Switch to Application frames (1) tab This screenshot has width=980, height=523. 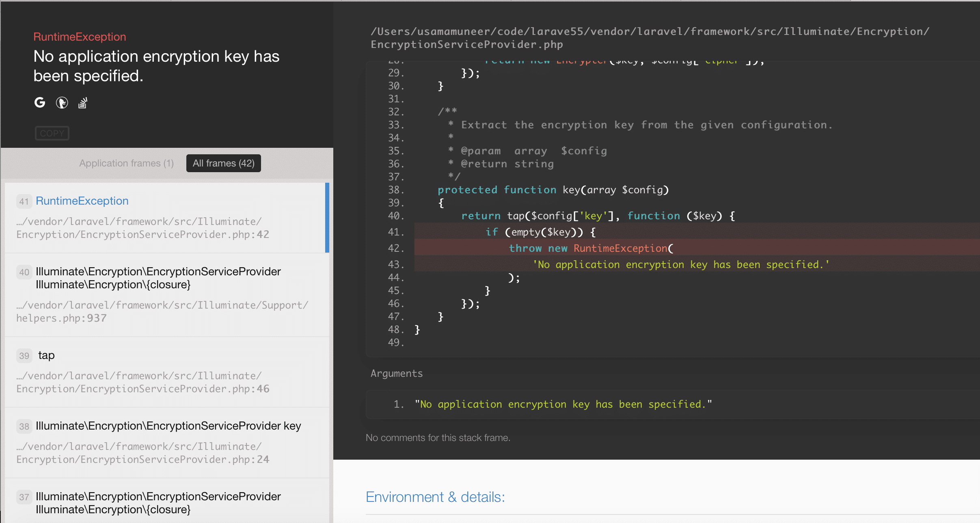pos(126,163)
